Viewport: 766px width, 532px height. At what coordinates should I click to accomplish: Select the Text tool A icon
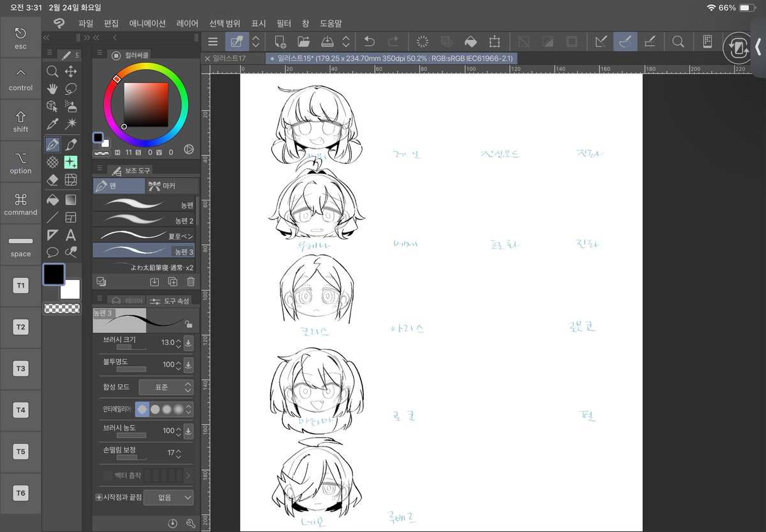coord(71,235)
